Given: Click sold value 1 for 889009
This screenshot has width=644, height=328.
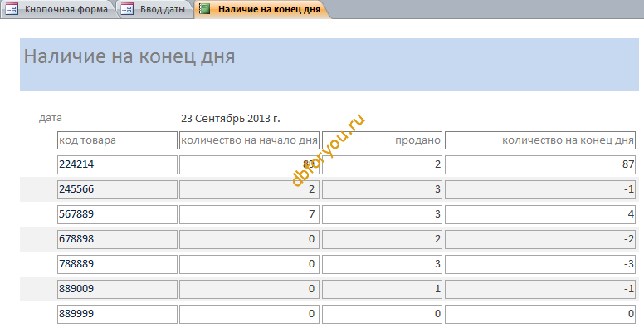Looking at the screenshot, I should (x=382, y=289).
